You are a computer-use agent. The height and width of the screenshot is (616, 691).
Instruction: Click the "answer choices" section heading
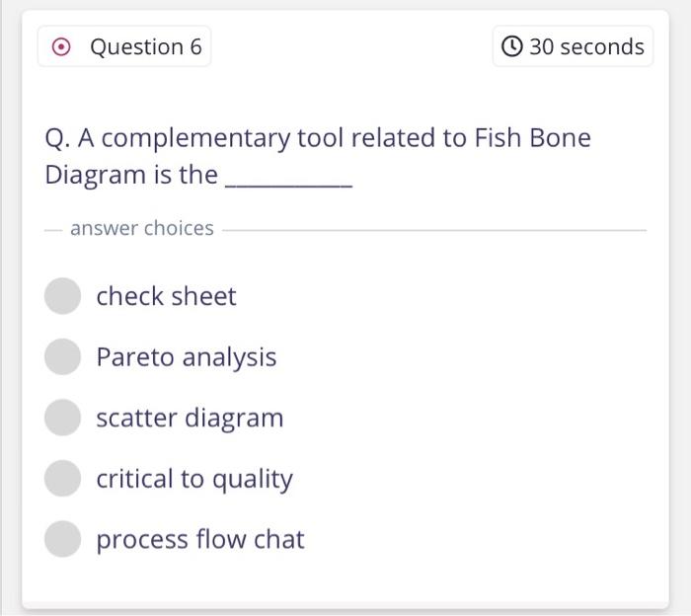pos(141,228)
